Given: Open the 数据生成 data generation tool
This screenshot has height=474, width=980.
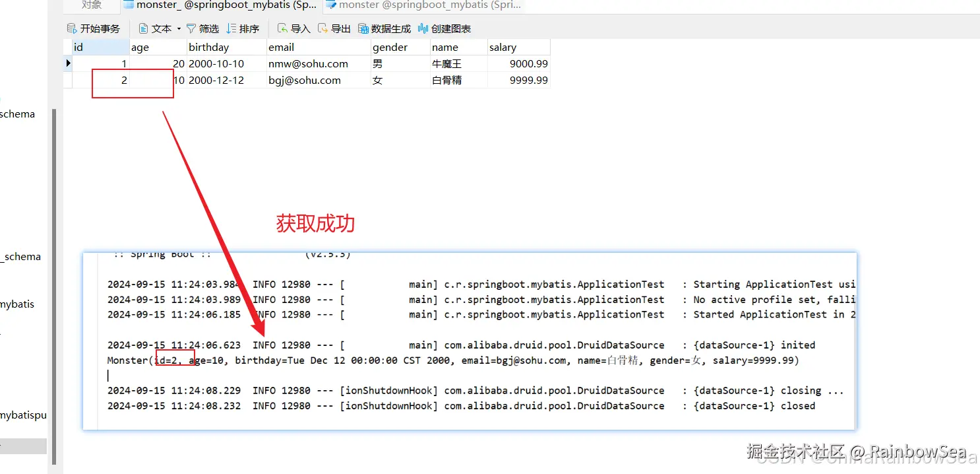Looking at the screenshot, I should pos(384,28).
